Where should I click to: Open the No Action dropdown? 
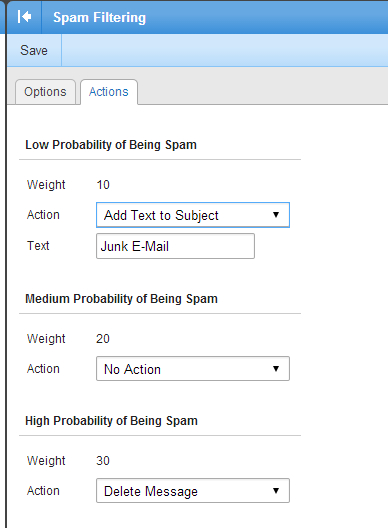(193, 369)
